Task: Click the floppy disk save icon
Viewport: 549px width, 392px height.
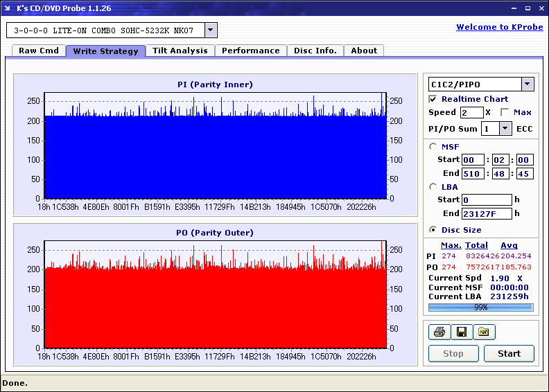Action: tap(461, 332)
